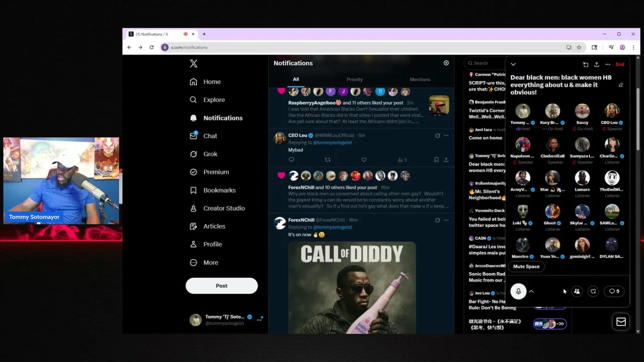This screenshot has width=644, height=362.
Task: Open Notifications settings gear icon
Action: point(446,63)
